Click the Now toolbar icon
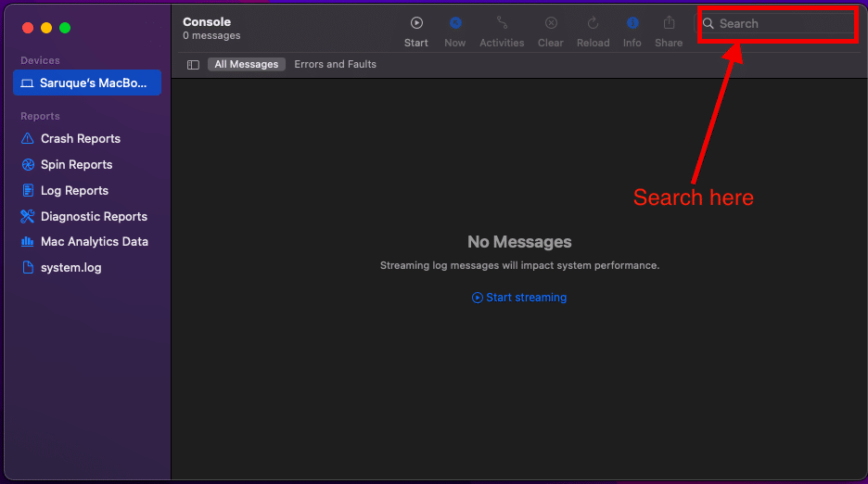The width and height of the screenshot is (868, 484). [x=455, y=23]
